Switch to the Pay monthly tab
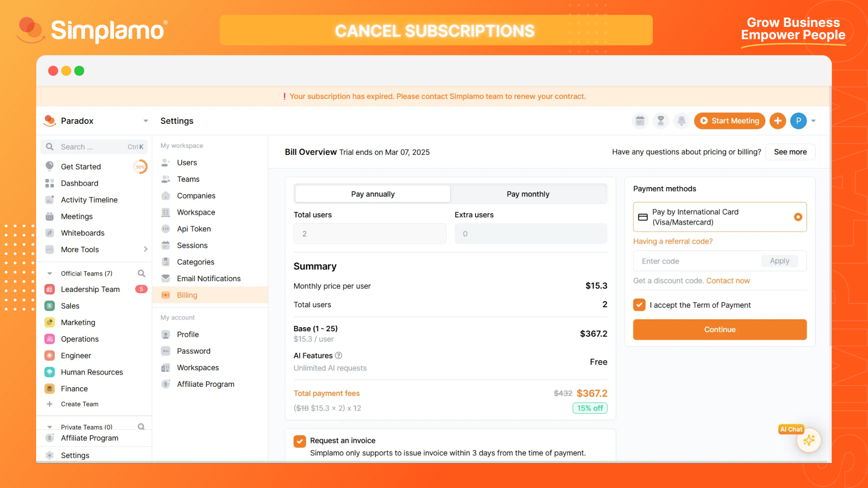Screen dimensions: 868x488 (528, 194)
